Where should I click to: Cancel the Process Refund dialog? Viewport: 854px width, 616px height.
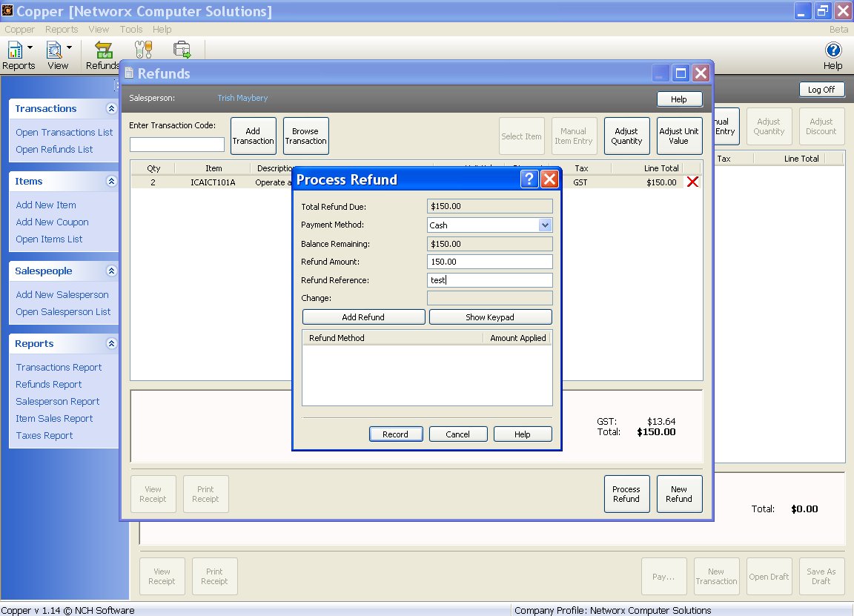[457, 434]
